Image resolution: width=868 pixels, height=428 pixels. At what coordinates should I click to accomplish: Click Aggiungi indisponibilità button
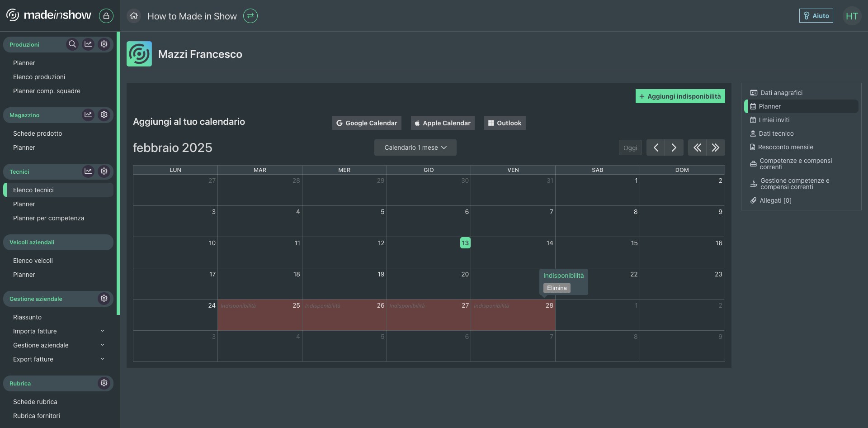click(680, 96)
